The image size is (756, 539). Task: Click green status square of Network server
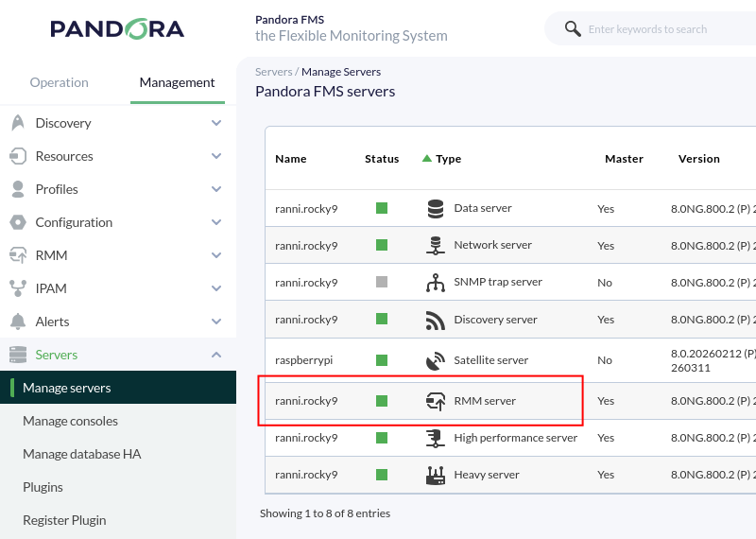click(382, 245)
